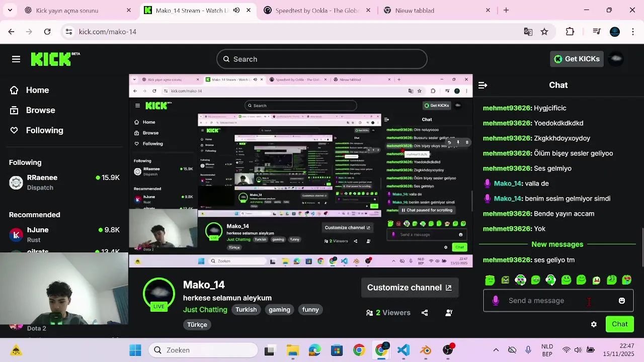Insert the red-mouthed emote
Screen dimensions: 644x362
(597, 280)
